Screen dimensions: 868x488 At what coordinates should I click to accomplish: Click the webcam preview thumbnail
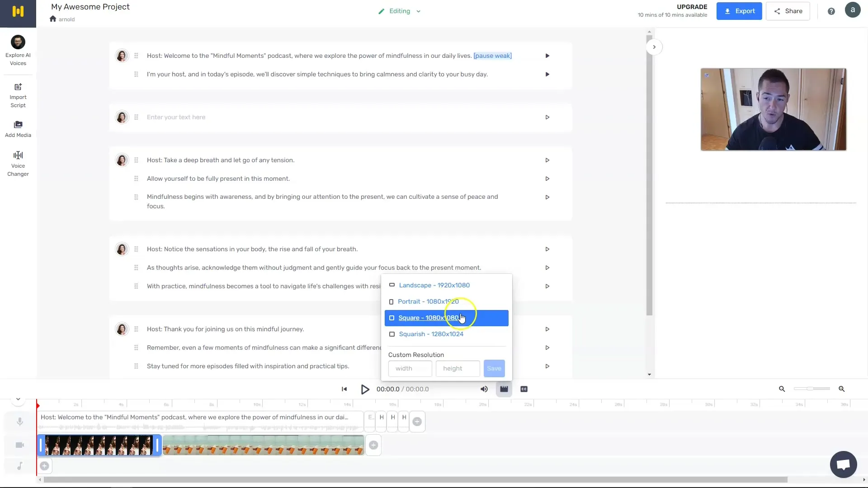pyautogui.click(x=773, y=109)
